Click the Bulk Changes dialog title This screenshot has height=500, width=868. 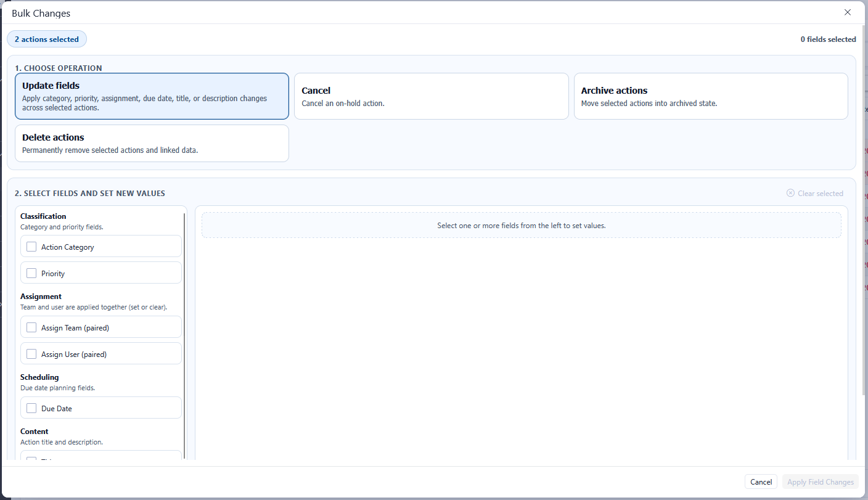pos(41,13)
